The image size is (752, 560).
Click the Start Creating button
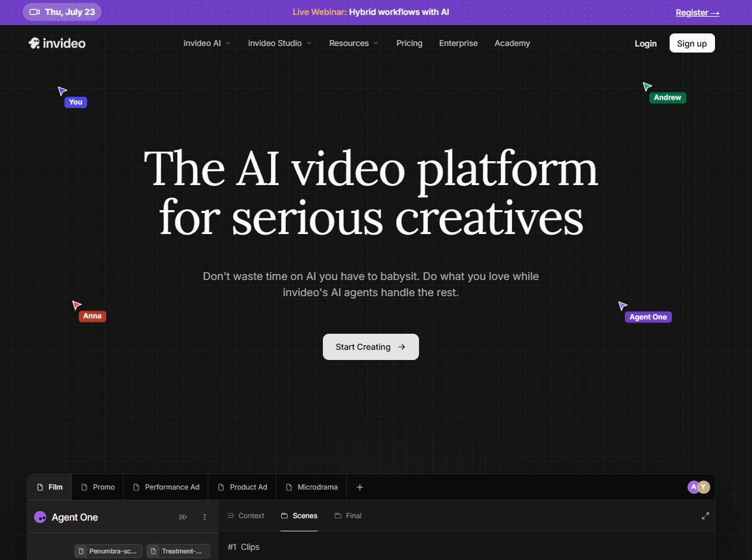[x=371, y=347]
